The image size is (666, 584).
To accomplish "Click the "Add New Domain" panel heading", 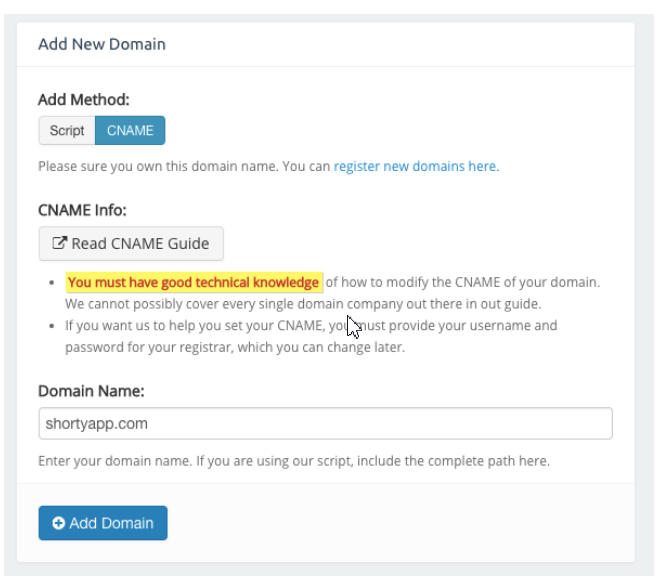I will point(102,44).
